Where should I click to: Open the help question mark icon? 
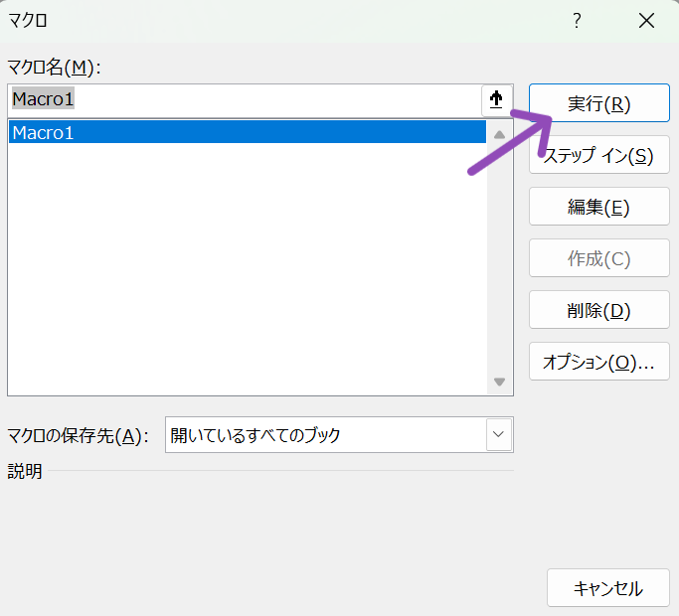tap(577, 21)
